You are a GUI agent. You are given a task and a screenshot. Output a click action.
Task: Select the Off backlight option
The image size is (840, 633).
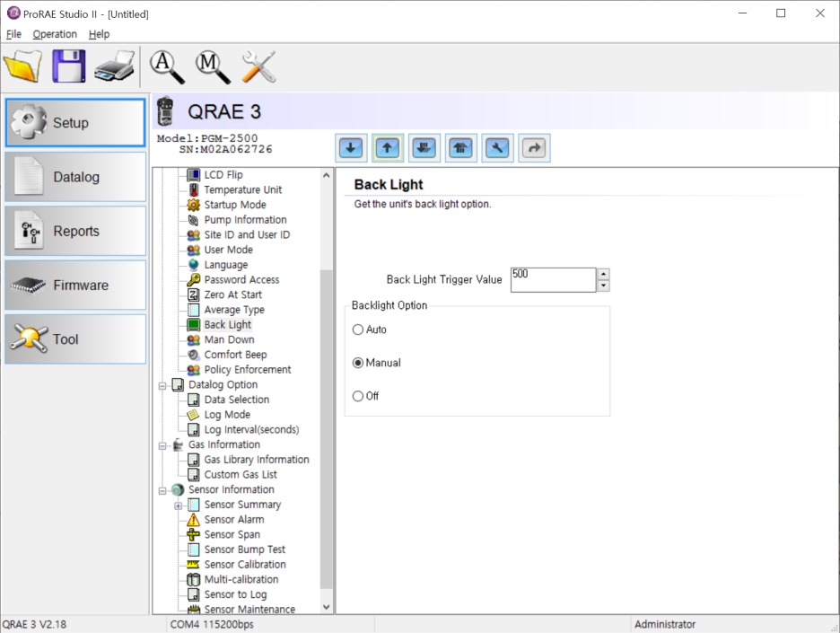358,396
